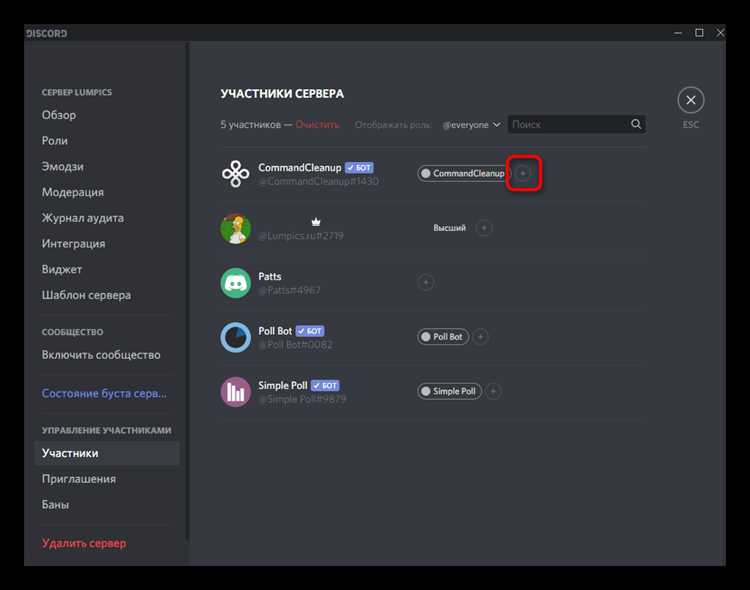
Task: Click the @Patts#4967 tag
Action: [289, 290]
